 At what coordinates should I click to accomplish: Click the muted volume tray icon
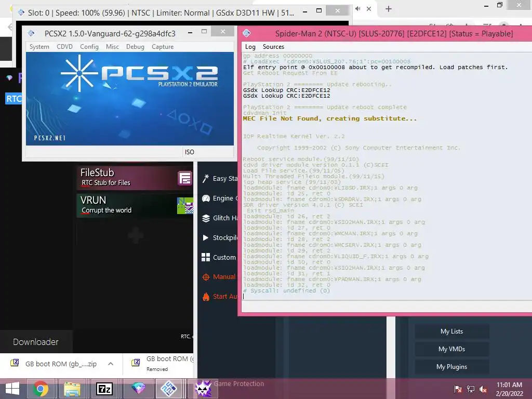pyautogui.click(x=483, y=389)
